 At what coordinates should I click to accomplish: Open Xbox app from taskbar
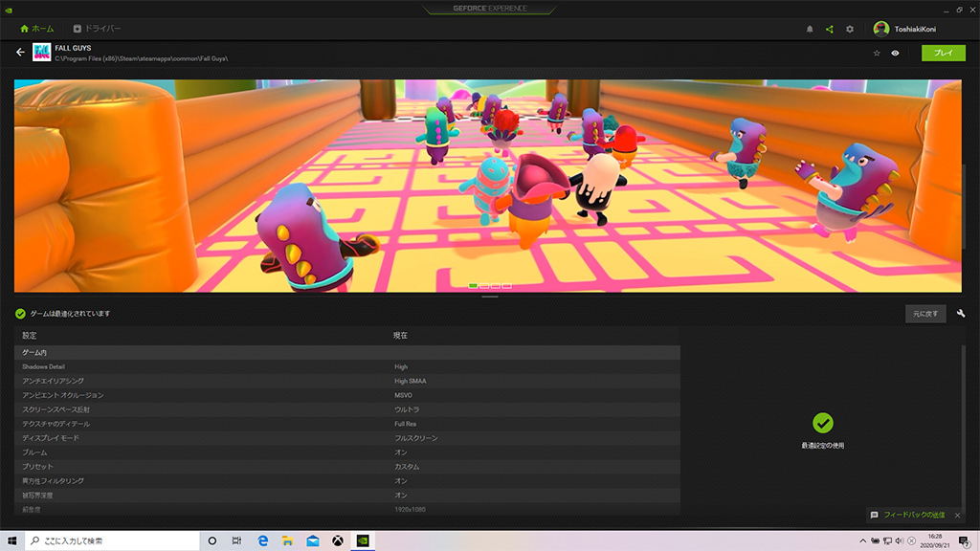click(338, 541)
